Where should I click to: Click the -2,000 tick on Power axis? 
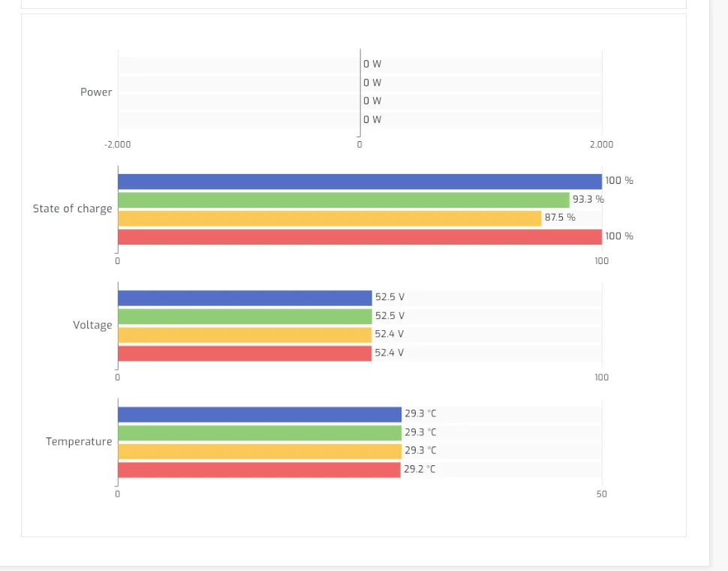coord(117,145)
